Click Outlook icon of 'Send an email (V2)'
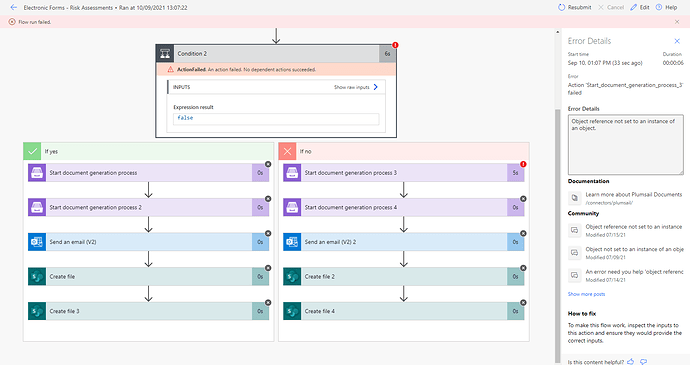 click(x=37, y=242)
